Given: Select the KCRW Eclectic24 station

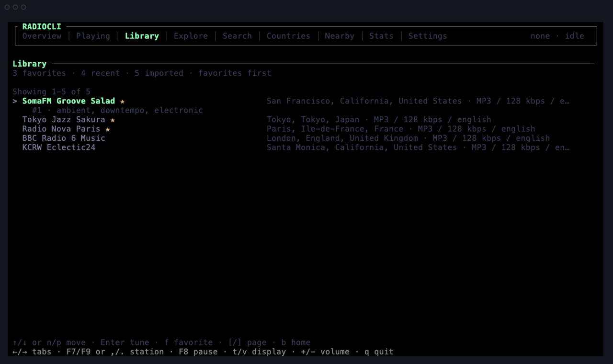Looking at the screenshot, I should pos(59,148).
